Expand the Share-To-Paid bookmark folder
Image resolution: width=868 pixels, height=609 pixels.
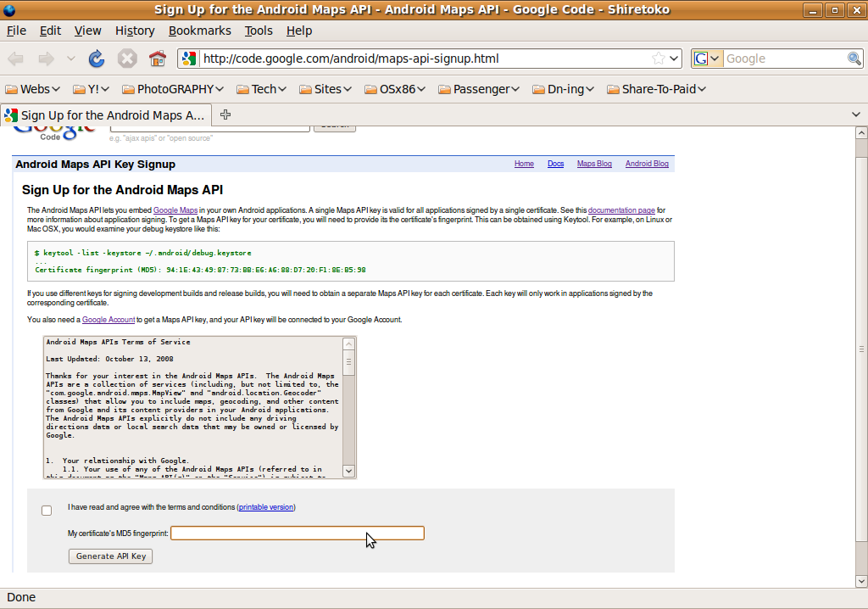tap(656, 89)
